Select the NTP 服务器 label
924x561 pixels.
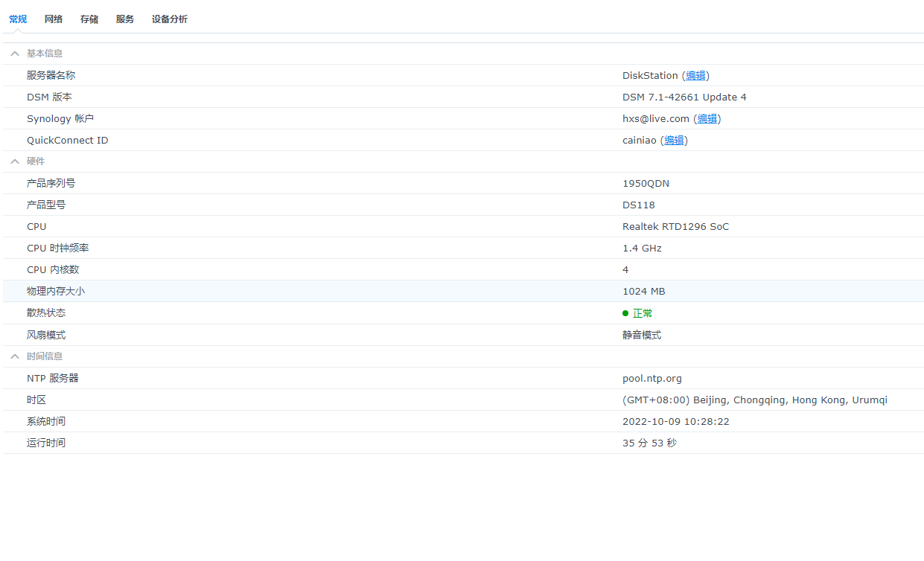pyautogui.click(x=52, y=378)
